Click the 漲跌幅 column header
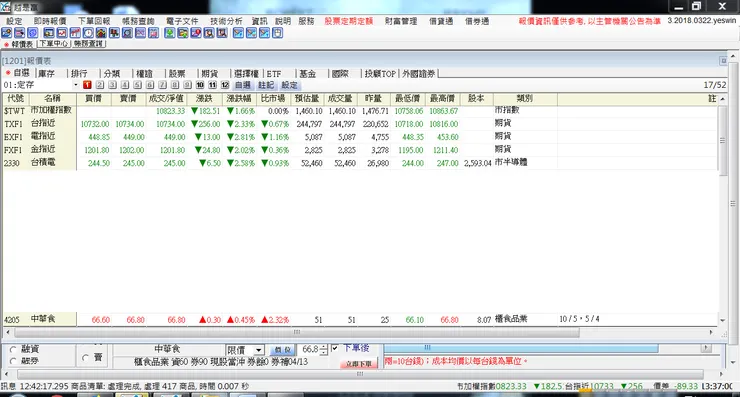Viewport: 740px width, 397px height. tap(239, 98)
